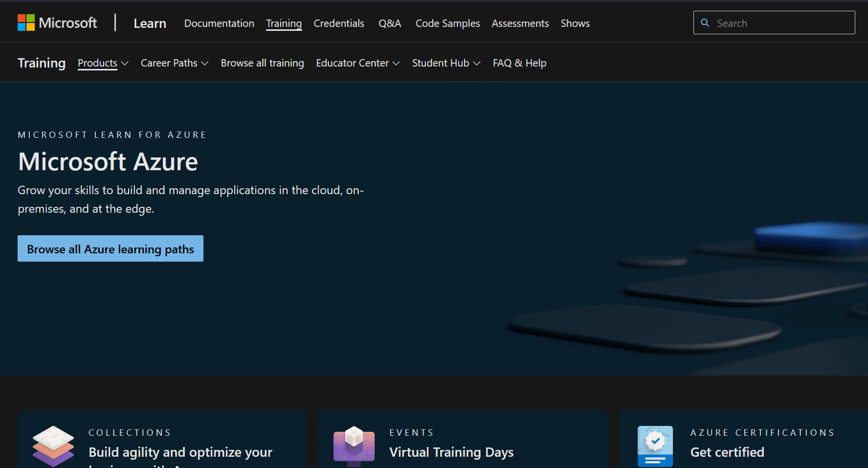Navigate to Q&A section
The width and height of the screenshot is (868, 468).
389,23
